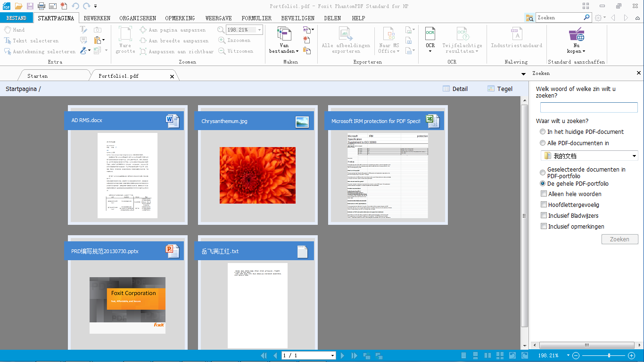Click the Print icon in quick access

tap(41, 6)
